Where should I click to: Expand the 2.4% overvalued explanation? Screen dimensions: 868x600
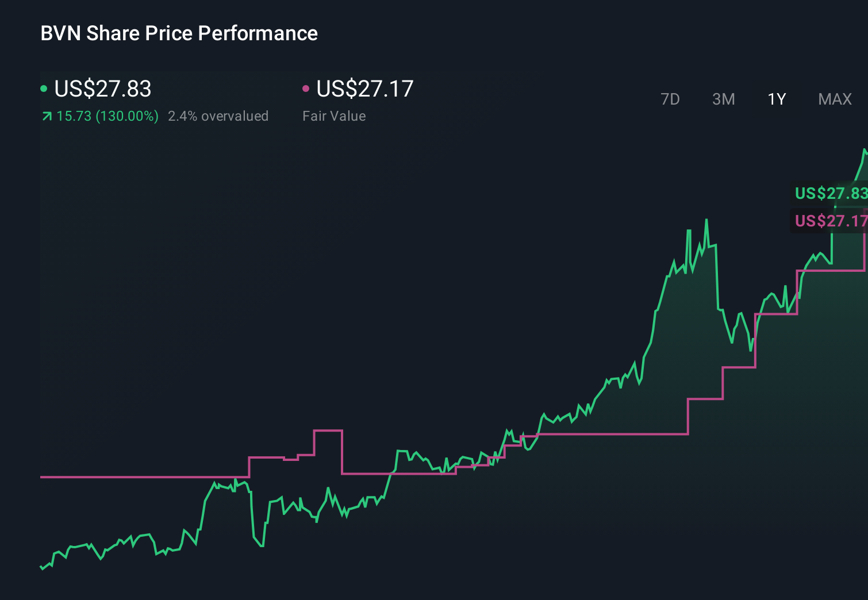pos(218,116)
